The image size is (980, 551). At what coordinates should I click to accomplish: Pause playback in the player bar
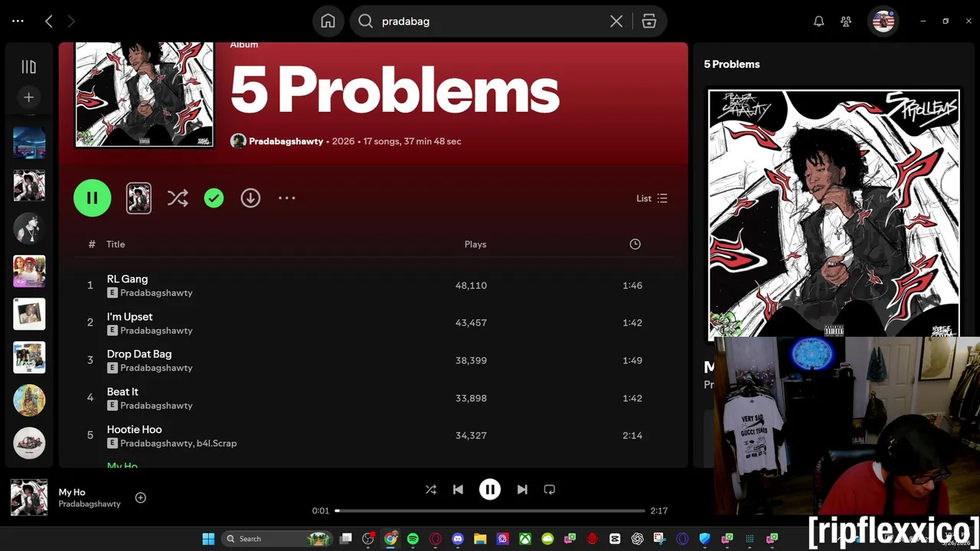coord(490,490)
